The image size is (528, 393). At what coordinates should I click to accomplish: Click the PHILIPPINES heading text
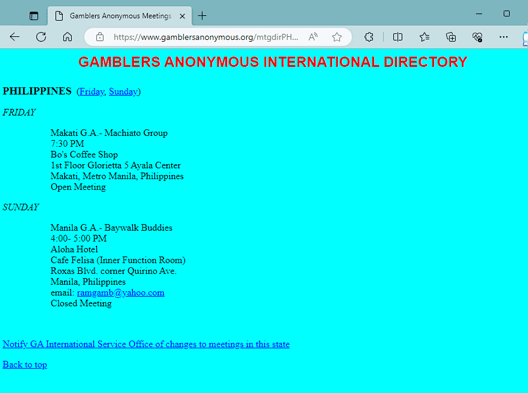pyautogui.click(x=37, y=91)
